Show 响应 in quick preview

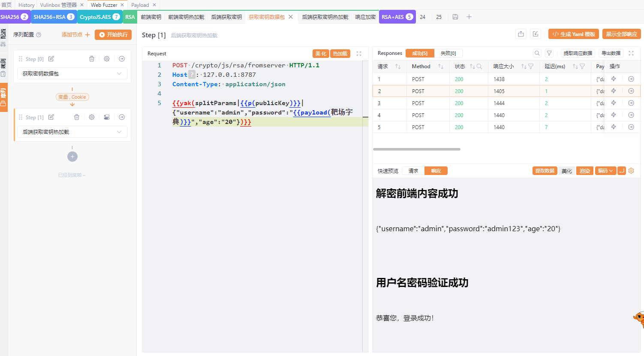pos(436,171)
